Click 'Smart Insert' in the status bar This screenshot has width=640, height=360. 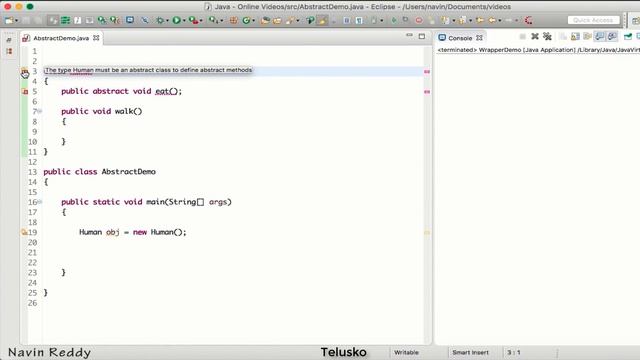pos(470,352)
